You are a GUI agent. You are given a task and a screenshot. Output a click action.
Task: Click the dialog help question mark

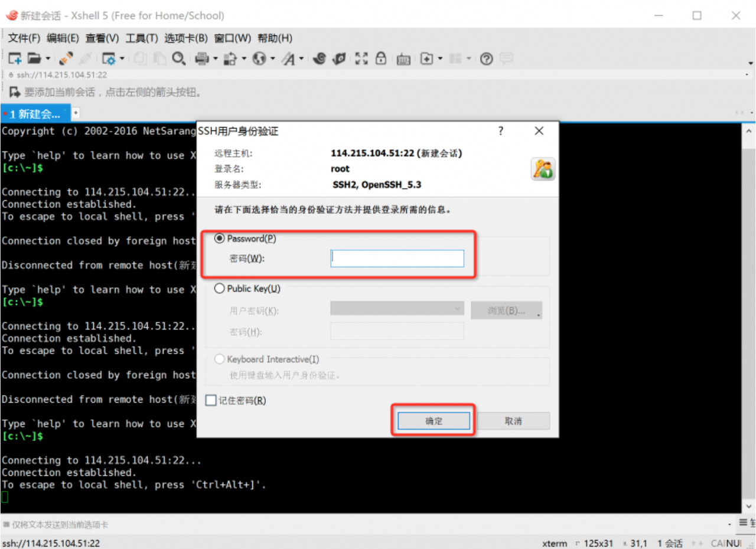(501, 131)
